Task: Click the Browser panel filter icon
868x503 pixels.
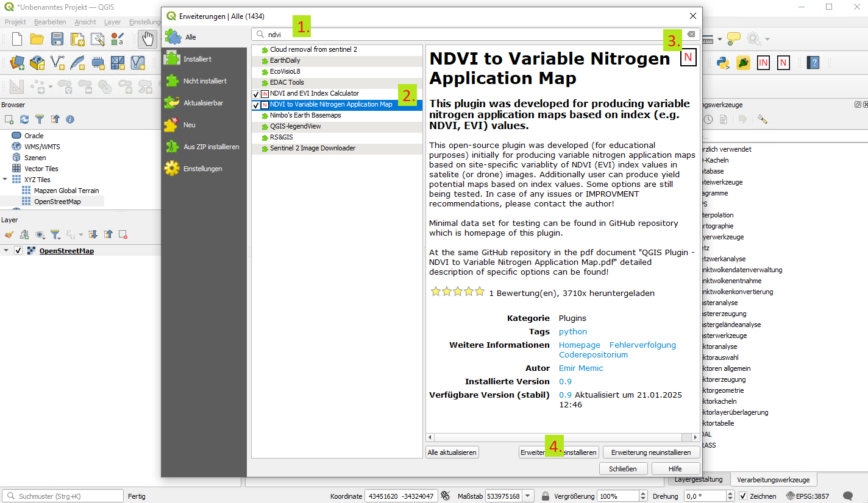Action: pos(40,119)
